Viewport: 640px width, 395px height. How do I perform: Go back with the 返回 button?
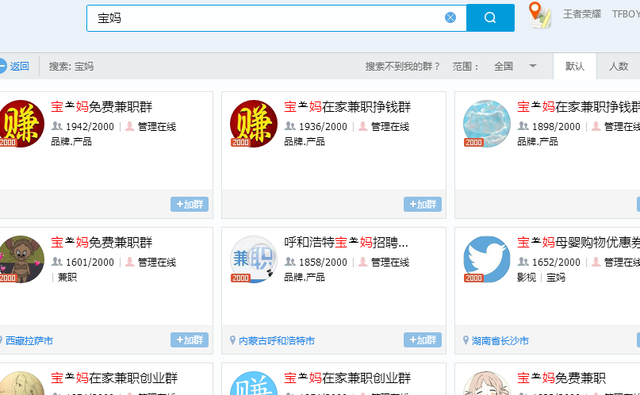tap(14, 66)
